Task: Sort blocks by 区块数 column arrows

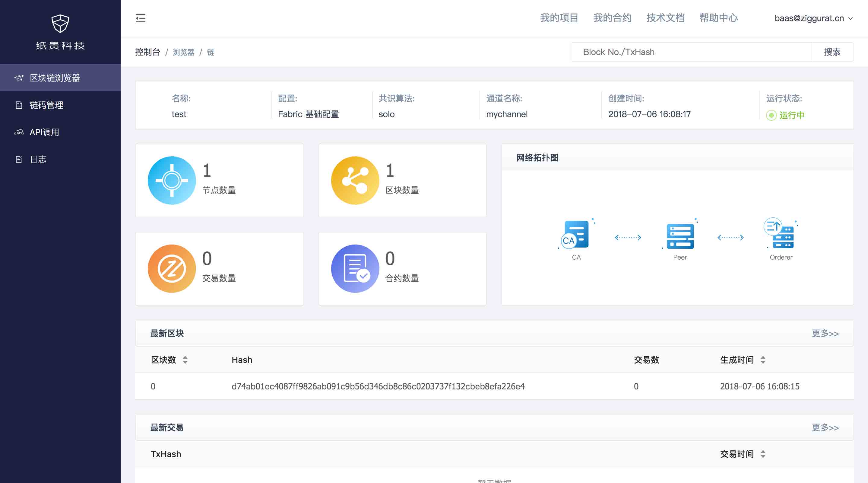Action: (x=185, y=360)
